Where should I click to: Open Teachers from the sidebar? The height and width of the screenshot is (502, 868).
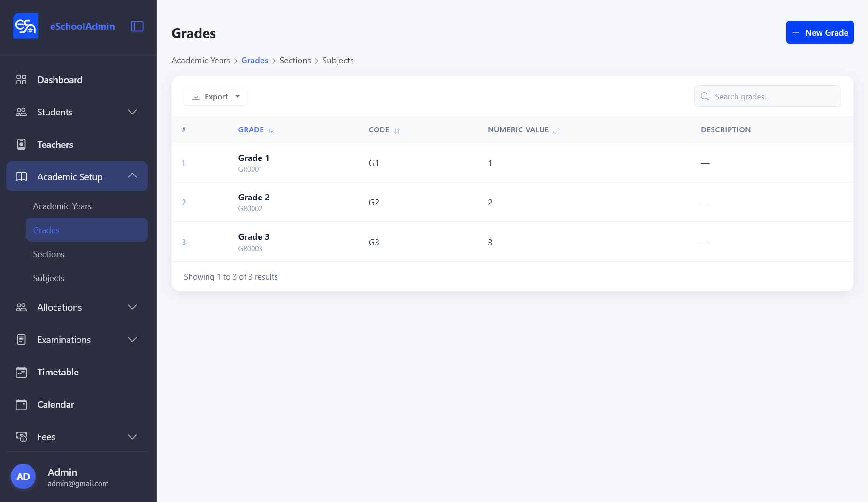coord(77,145)
